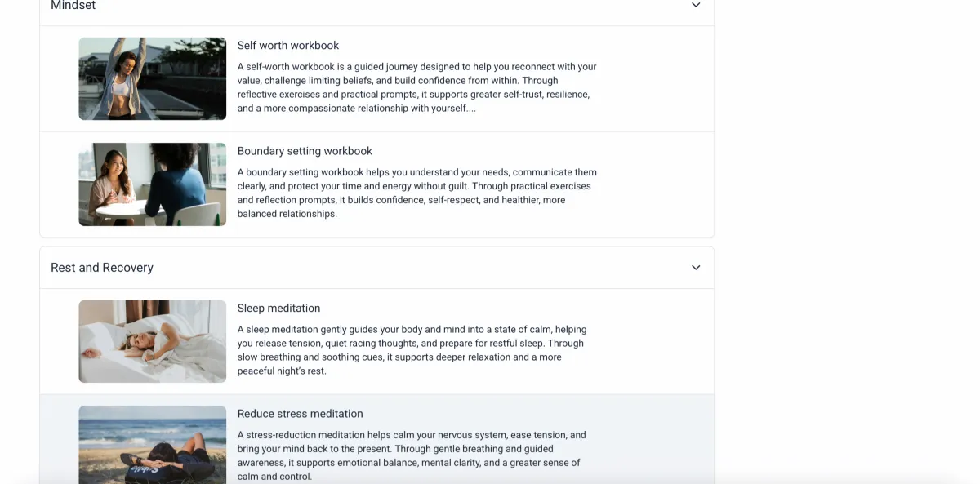
Task: Choose the Boundary setting workbook list row
Action: pyautogui.click(x=376, y=184)
